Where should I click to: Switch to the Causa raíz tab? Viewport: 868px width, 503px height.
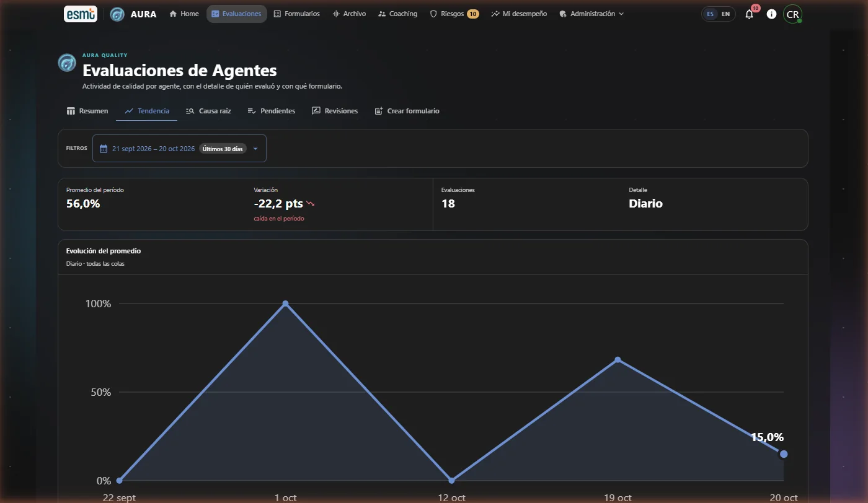point(208,111)
